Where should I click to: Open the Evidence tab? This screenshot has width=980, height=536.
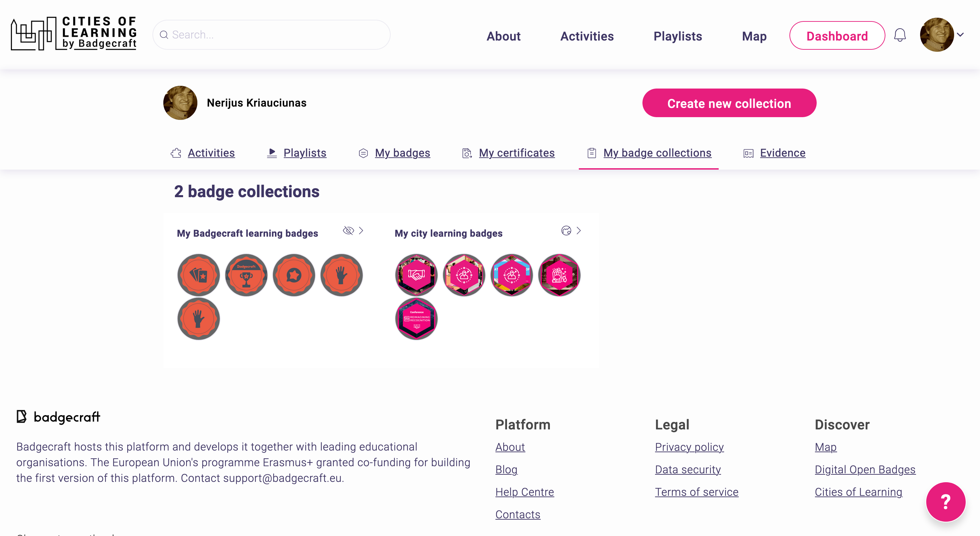[782, 153]
